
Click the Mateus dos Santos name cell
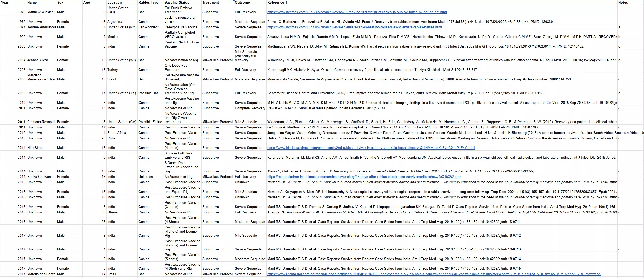click(x=41, y=274)
